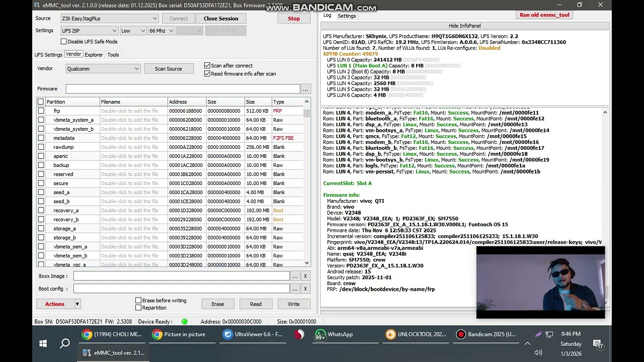
Task: Show hidden system tray icons
Action: pos(527,343)
